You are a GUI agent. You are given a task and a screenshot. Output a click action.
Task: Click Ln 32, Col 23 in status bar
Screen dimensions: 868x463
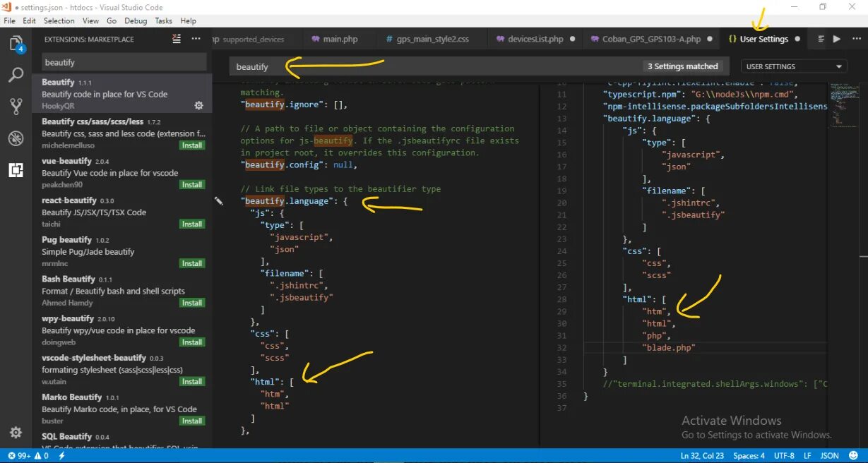[701, 456]
